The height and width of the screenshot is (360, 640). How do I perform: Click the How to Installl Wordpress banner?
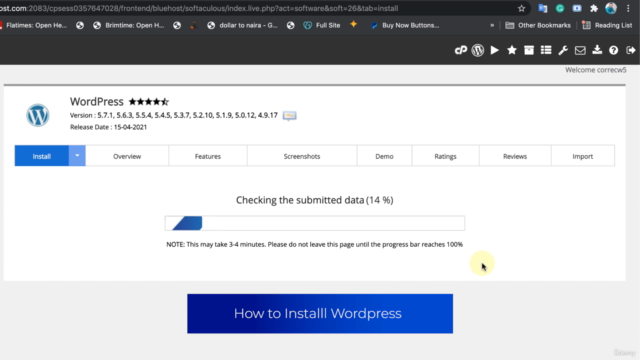click(320, 313)
